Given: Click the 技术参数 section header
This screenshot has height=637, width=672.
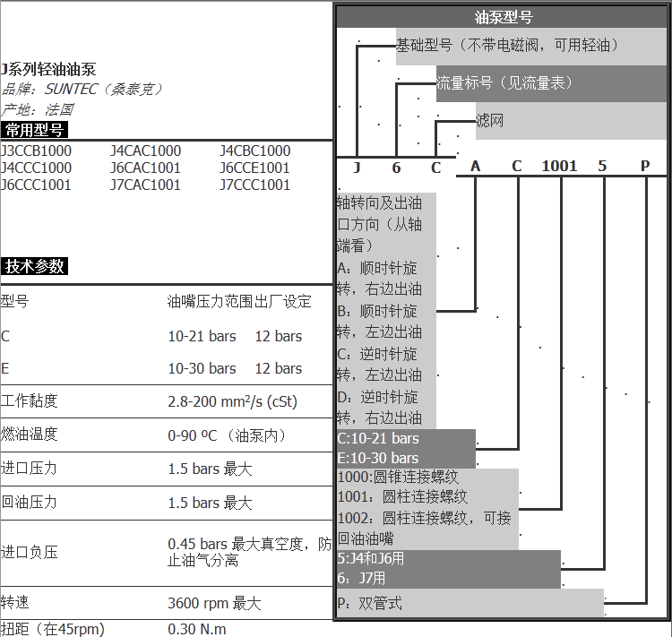Looking at the screenshot, I should 34,266.
